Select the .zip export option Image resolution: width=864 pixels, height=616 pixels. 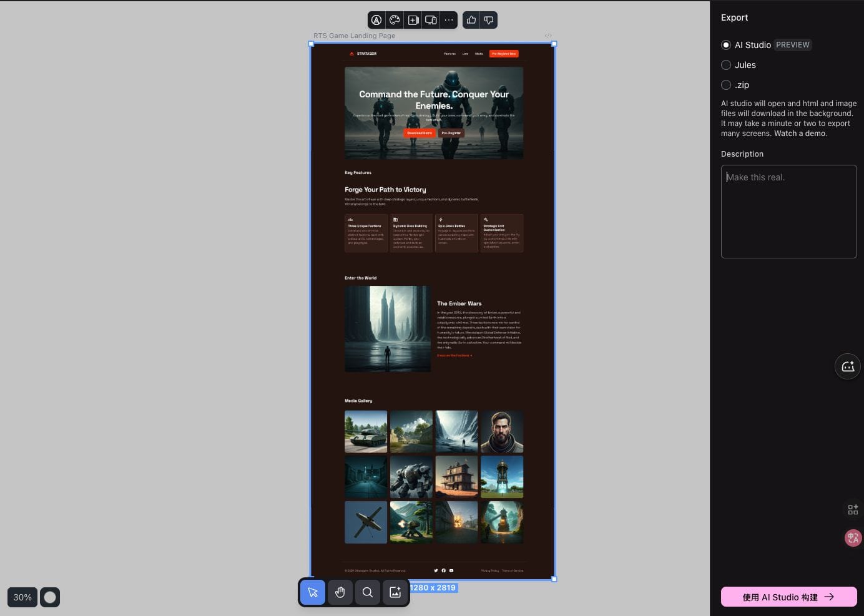726,85
